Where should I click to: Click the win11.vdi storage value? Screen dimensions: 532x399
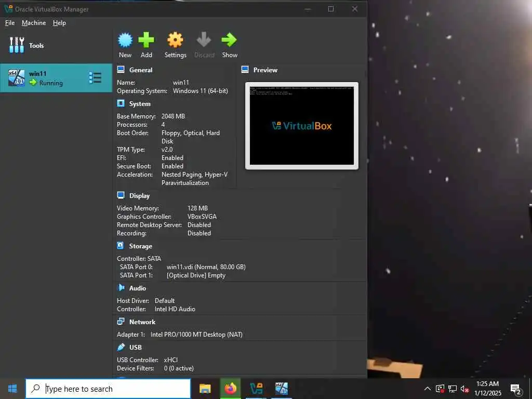click(x=206, y=267)
